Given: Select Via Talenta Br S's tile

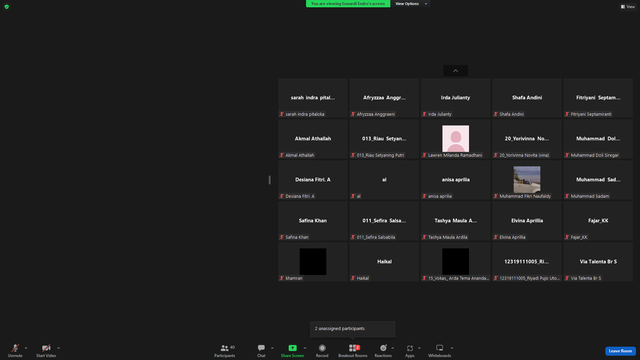Looking at the screenshot, I should (598, 262).
